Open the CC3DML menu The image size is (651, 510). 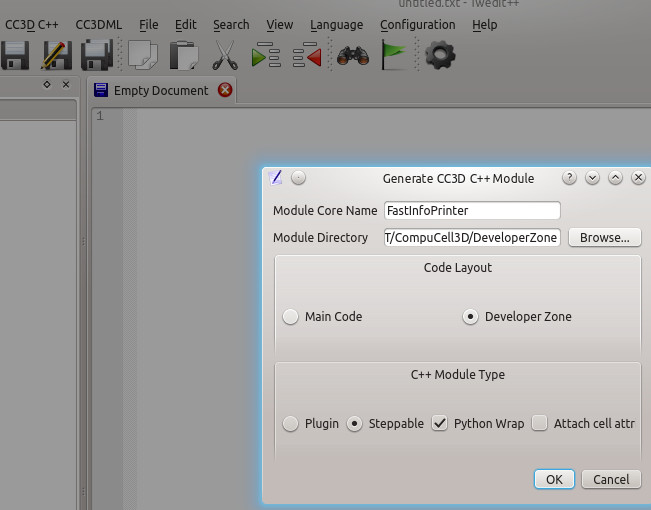100,25
